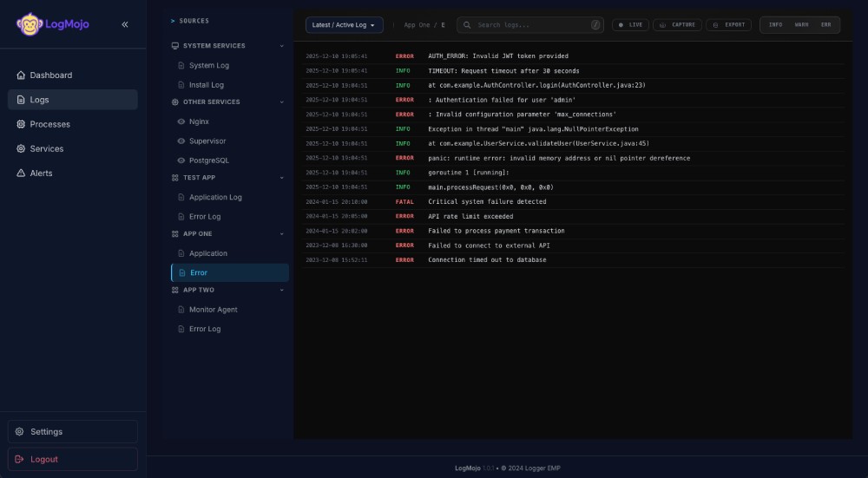Click the Services gear icon
Viewport: 868px width, 478px height.
pyautogui.click(x=21, y=149)
